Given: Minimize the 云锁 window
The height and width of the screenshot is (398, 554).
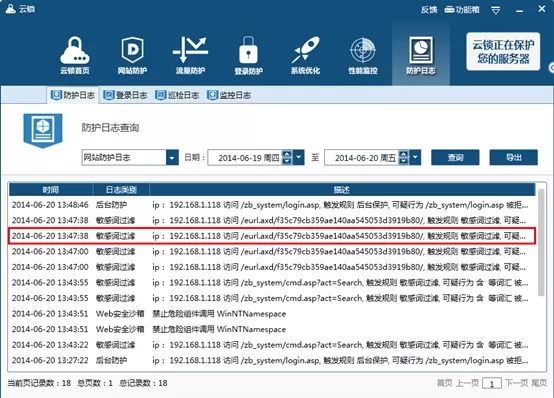Looking at the screenshot, I should click(519, 11).
